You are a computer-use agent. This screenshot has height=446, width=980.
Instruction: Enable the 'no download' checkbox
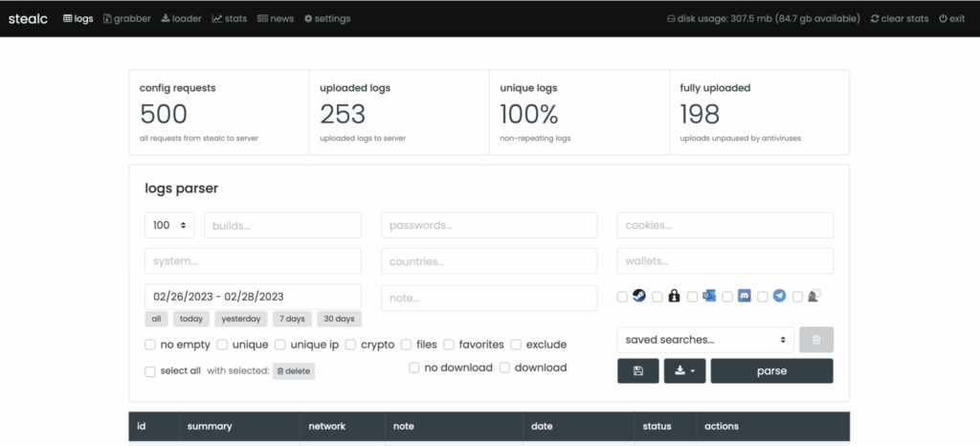413,368
